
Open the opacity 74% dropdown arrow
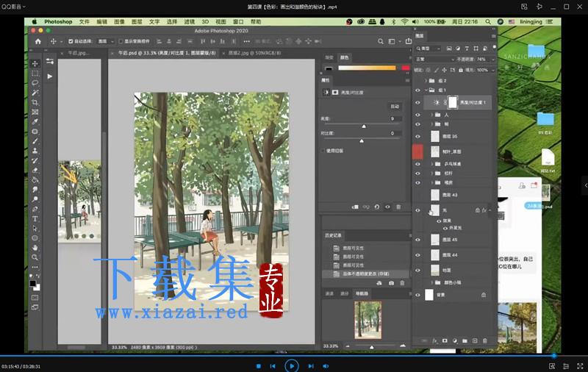point(492,60)
